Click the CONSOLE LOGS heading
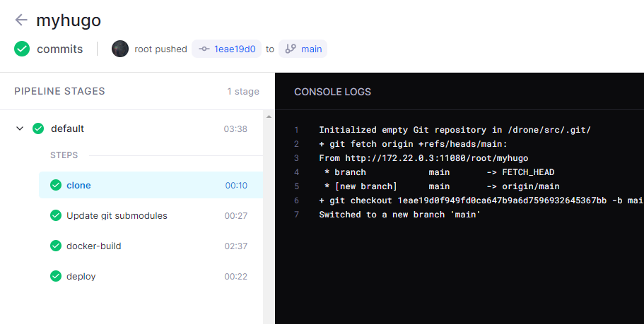Screen dimensions: 644x324 [x=333, y=92]
